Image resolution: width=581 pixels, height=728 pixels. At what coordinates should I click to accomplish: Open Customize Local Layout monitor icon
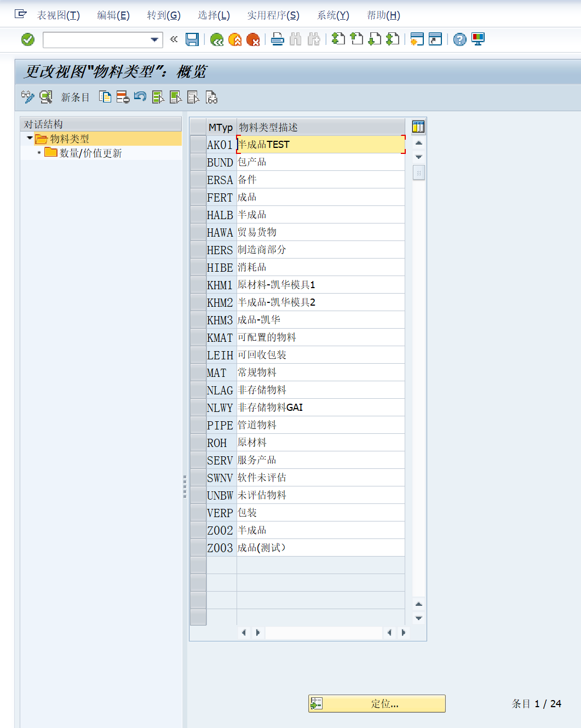click(x=478, y=39)
